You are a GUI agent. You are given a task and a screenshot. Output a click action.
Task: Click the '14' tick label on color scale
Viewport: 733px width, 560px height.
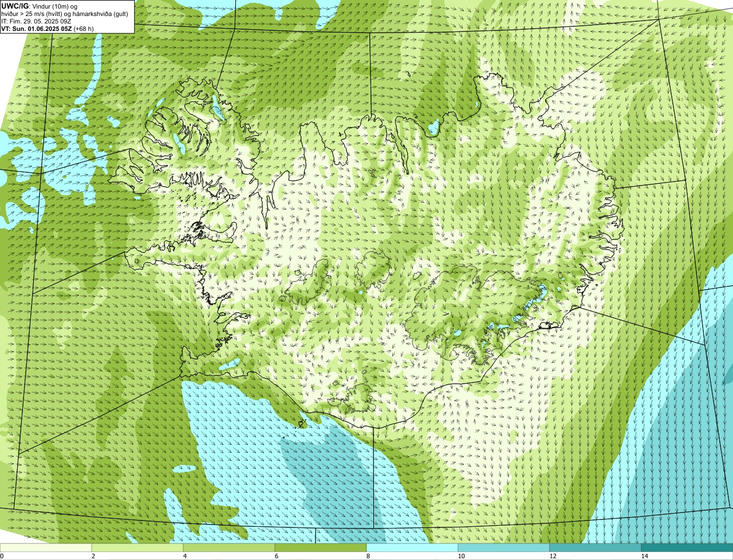coord(644,556)
